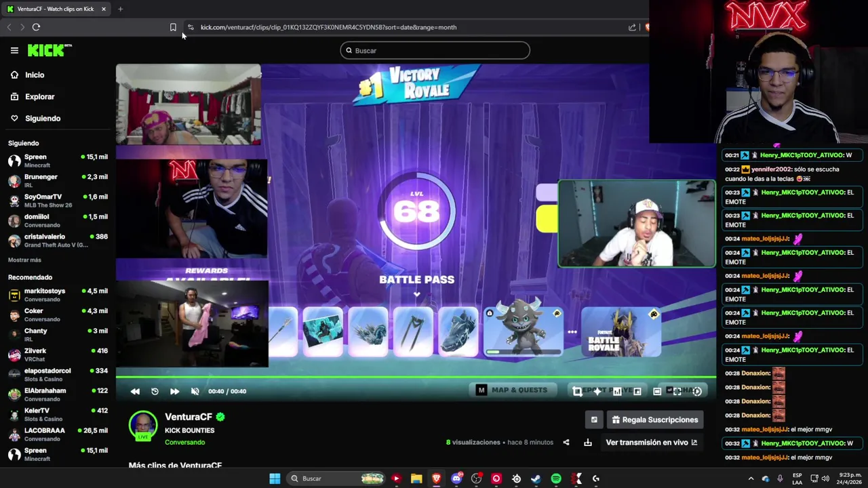Open the first Spreen channel playing Minecraft
The height and width of the screenshot is (488, 868).
(58, 161)
